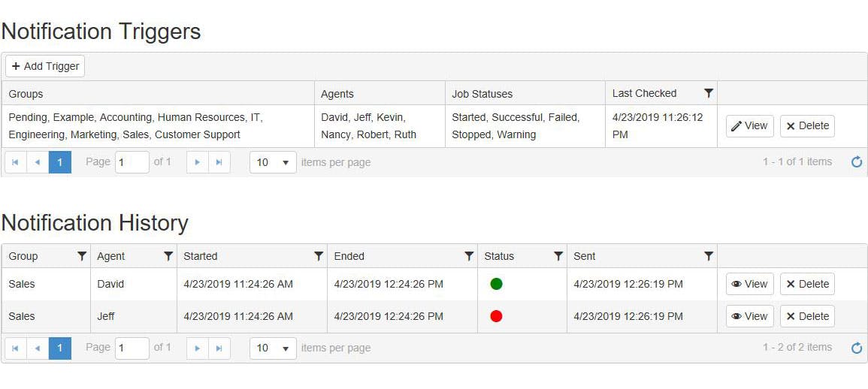
Task: Filter the Started column in history
Action: [x=319, y=256]
